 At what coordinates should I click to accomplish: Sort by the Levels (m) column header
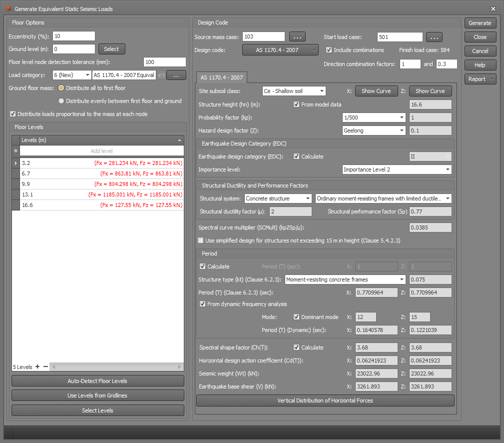point(101,140)
